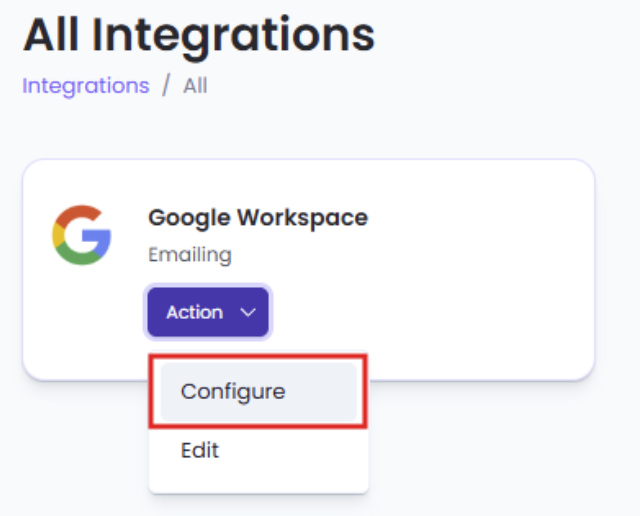The width and height of the screenshot is (640, 516).
Task: Pick the Edit option below Configure
Action: point(200,450)
